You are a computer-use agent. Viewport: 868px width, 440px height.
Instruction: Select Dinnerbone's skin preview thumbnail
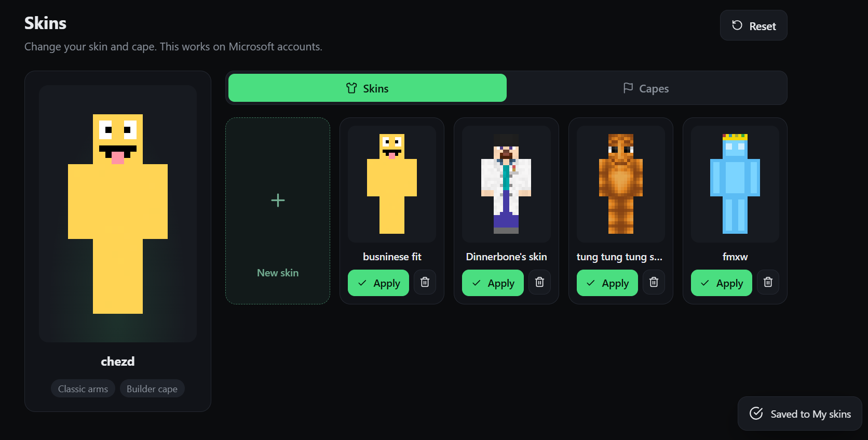(x=506, y=184)
